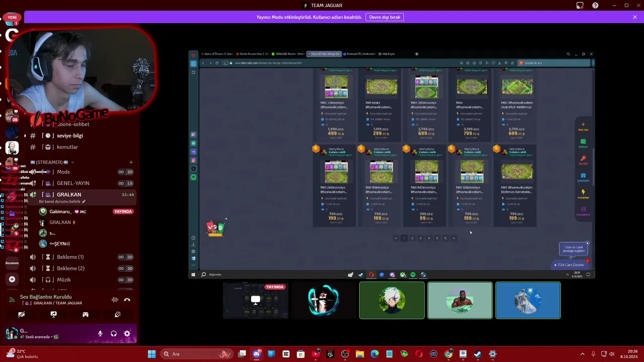
Task: Open the Discord inbox icon in title bar
Action: click(580, 6)
